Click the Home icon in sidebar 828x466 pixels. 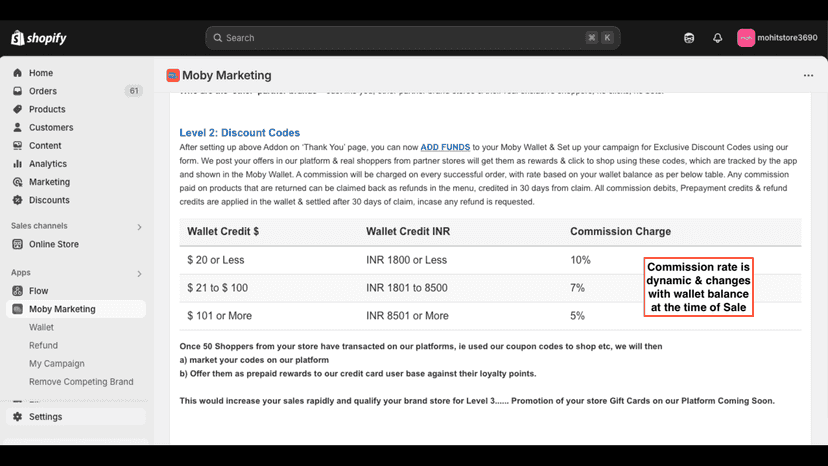[x=17, y=73]
